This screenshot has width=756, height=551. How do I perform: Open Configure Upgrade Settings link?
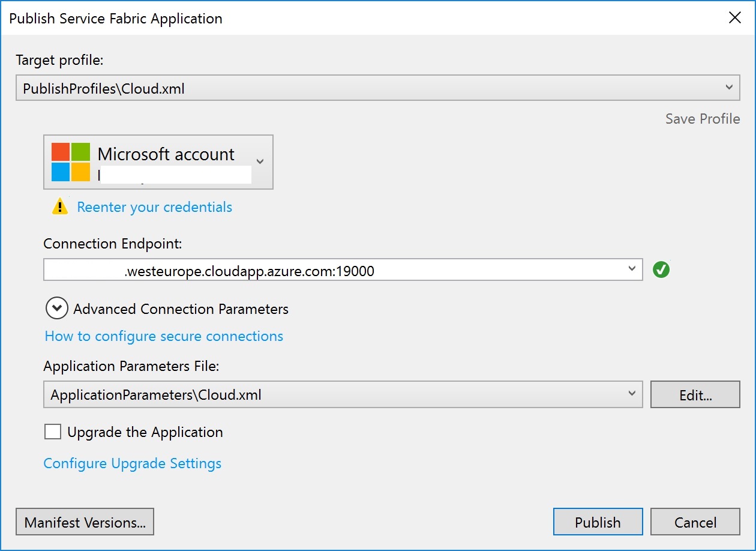(x=133, y=463)
